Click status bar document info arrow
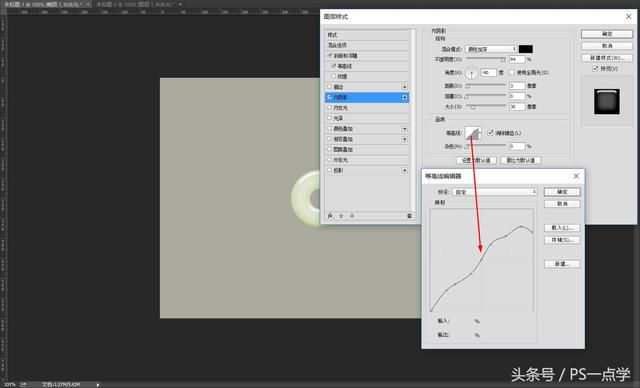The image size is (640, 388). pos(98,384)
